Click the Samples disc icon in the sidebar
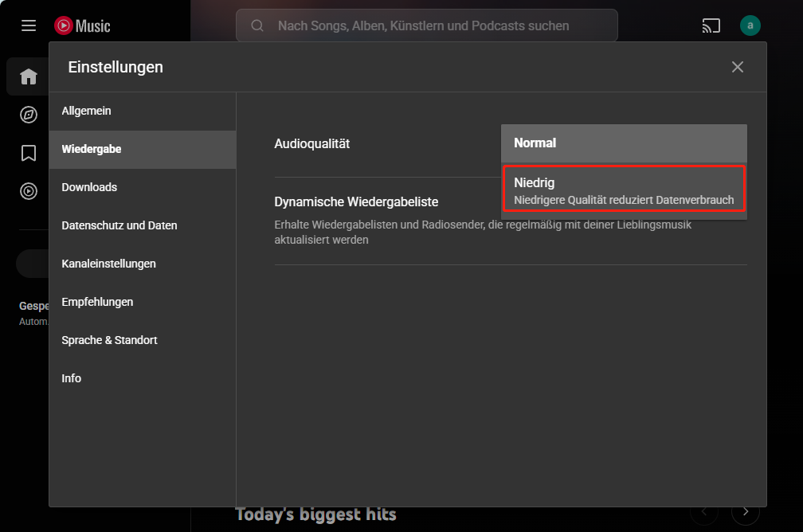803x532 pixels. coord(29,191)
